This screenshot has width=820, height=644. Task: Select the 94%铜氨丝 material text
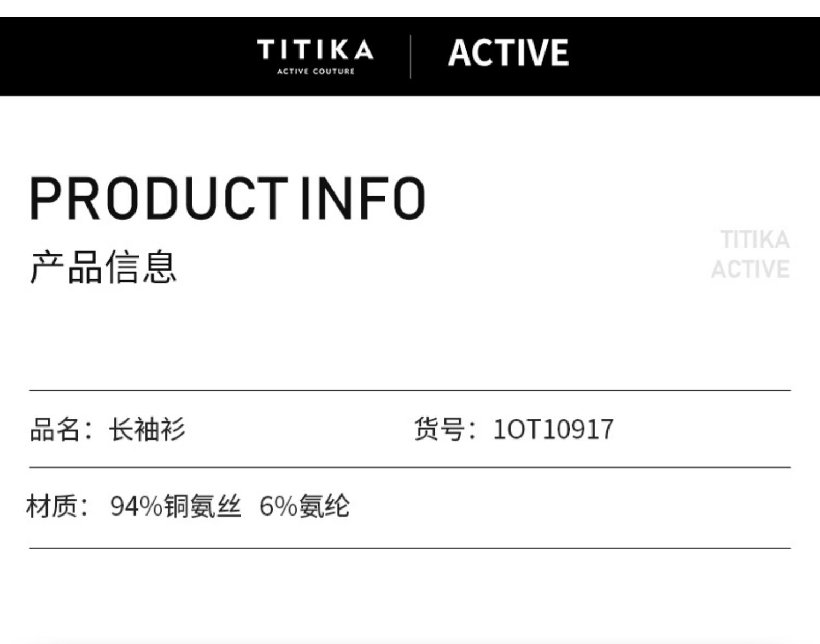point(175,506)
